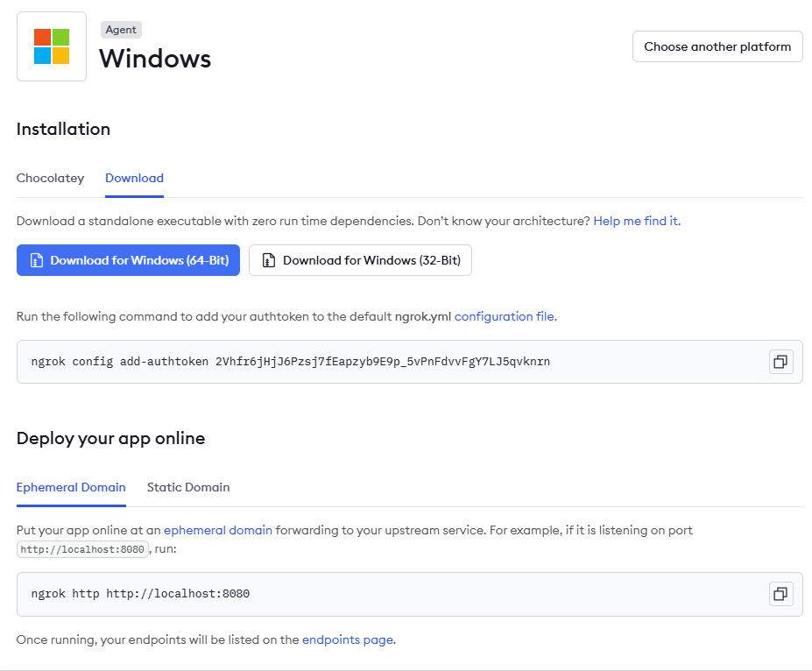Viewport: 812px width, 671px height.
Task: Click the Agent badge label
Action: 121,30
